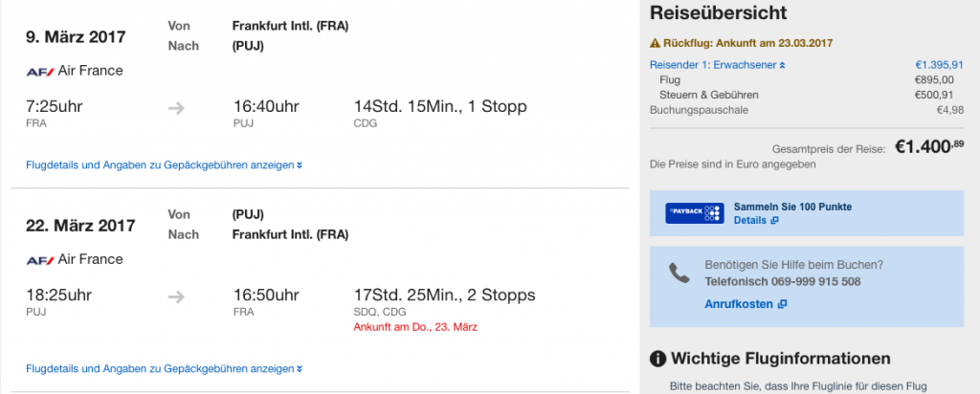Screen dimensions: 980x394
Task: Click the red Ankunft am Do., 23. März notice
Action: point(415,327)
